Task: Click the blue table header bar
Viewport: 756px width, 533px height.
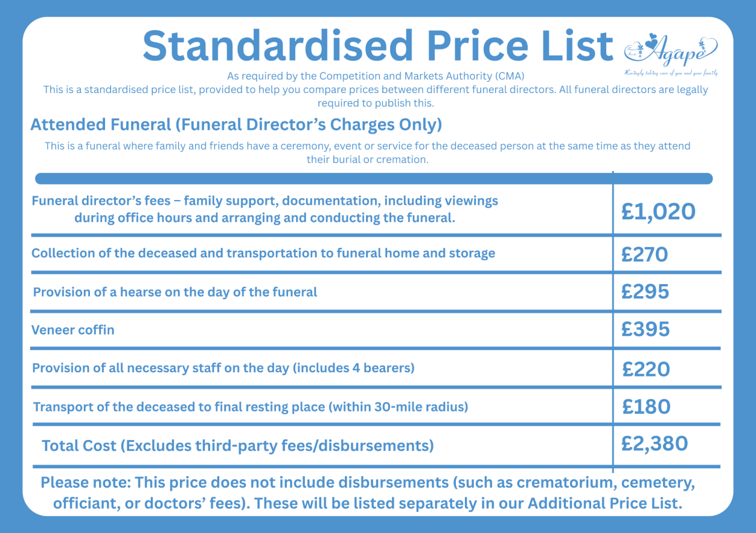Action: click(374, 179)
